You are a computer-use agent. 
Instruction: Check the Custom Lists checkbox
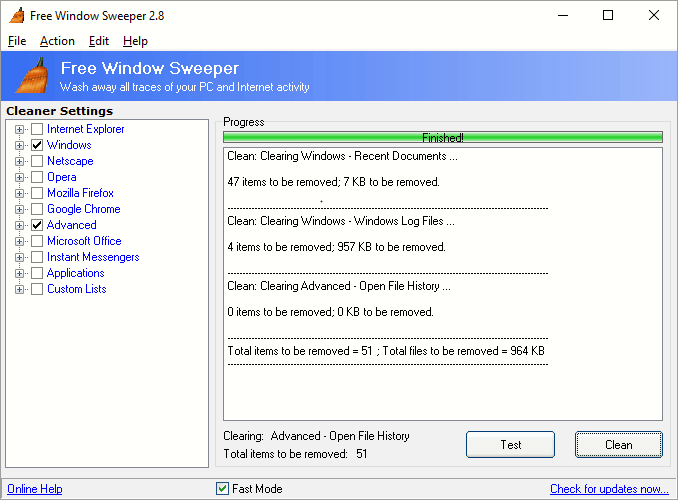(x=37, y=289)
